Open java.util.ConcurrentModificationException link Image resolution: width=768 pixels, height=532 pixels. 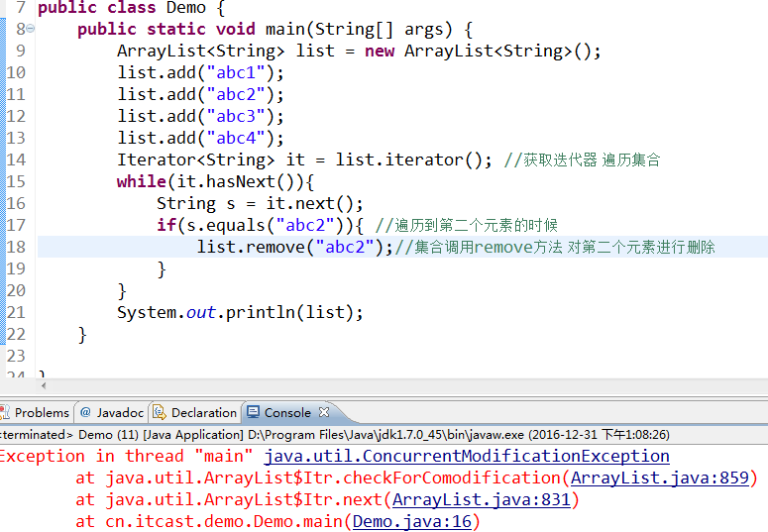click(x=467, y=456)
